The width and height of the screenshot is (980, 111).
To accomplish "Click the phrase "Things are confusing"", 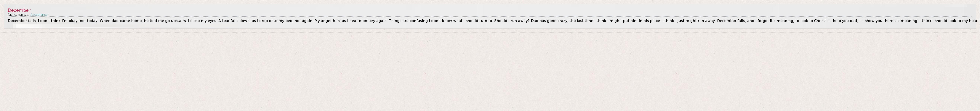I will (408, 21).
